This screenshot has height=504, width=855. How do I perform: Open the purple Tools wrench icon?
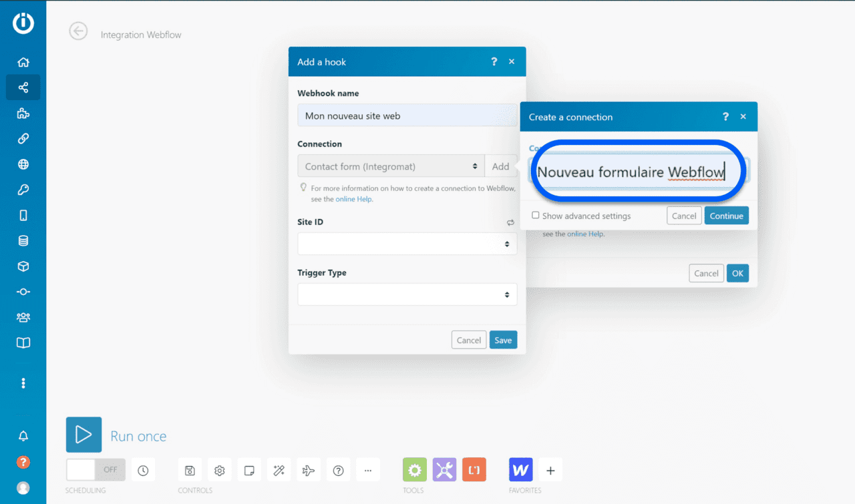(x=444, y=470)
